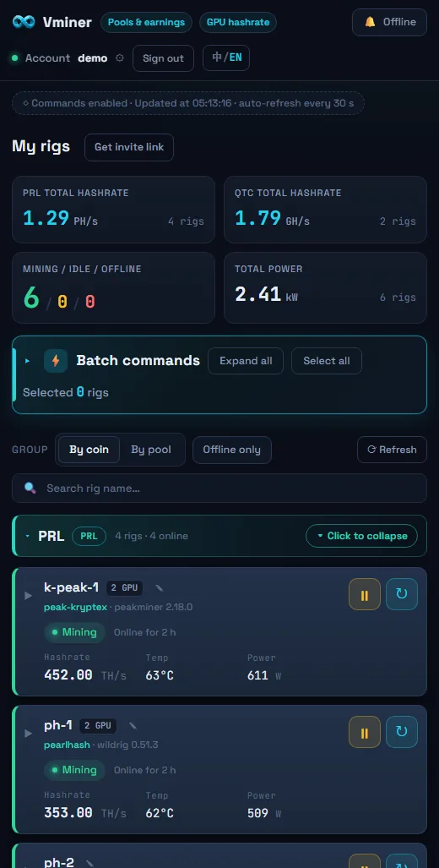Group rigs By coin
Image resolution: width=439 pixels, height=868 pixels.
[x=89, y=450]
